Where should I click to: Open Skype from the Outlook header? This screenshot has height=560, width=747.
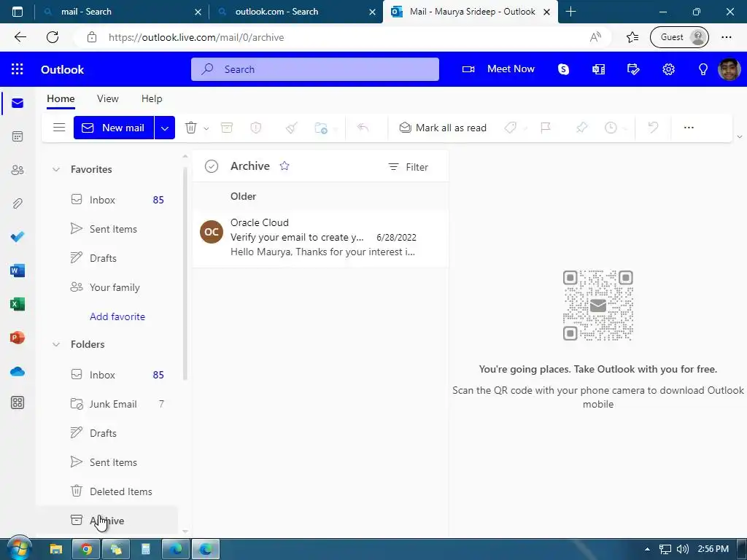pyautogui.click(x=564, y=69)
